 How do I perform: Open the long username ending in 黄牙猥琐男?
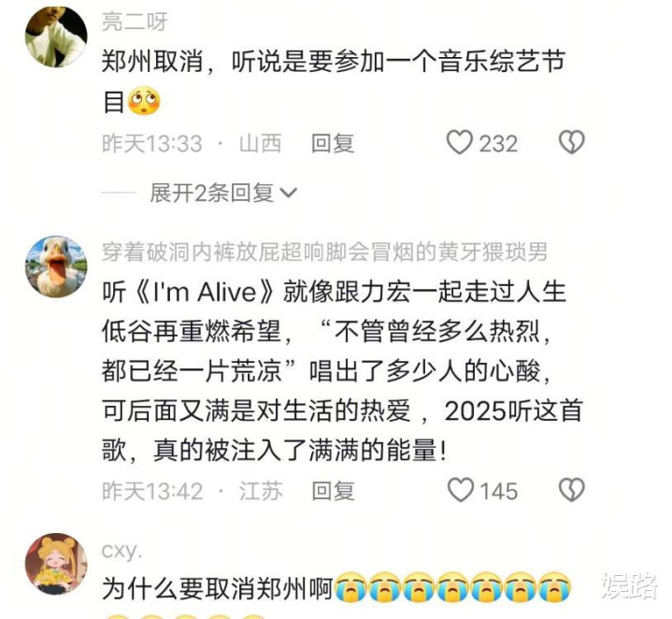324,252
